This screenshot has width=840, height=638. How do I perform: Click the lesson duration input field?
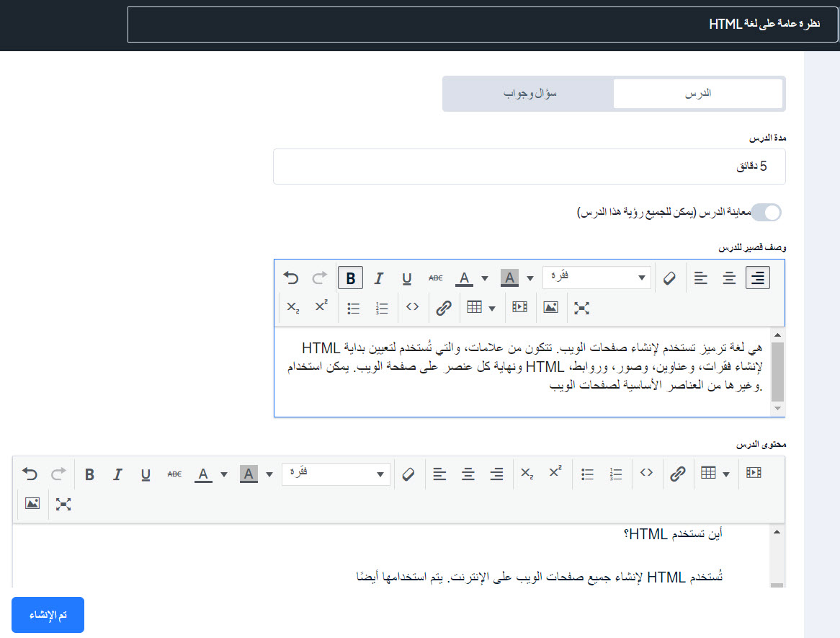[529, 167]
